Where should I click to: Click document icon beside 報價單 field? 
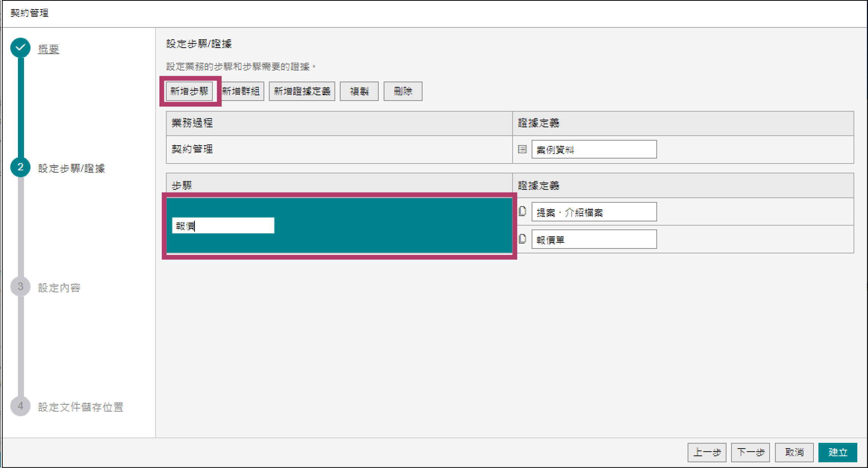coord(522,239)
